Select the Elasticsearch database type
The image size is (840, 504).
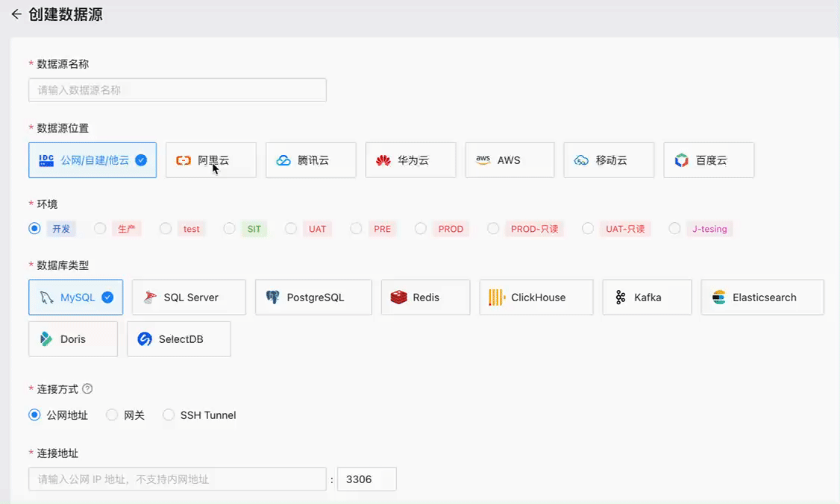tap(762, 297)
